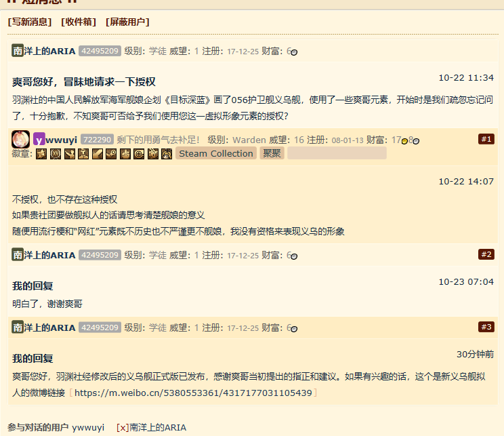Click the [x] to remove 南洋上的ARIA
The width and height of the screenshot is (504, 436).
click(123, 428)
